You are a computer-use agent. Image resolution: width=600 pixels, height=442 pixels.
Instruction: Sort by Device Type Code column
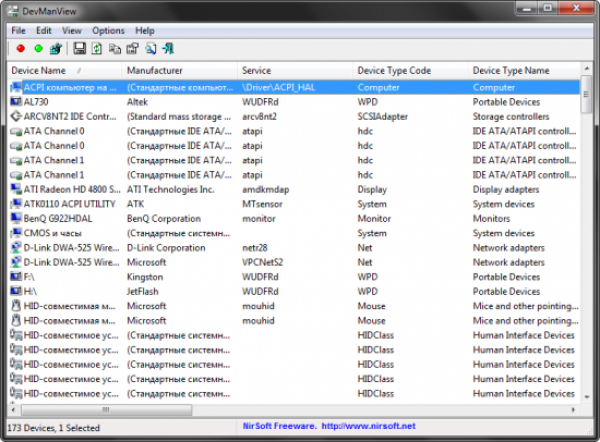click(x=394, y=71)
